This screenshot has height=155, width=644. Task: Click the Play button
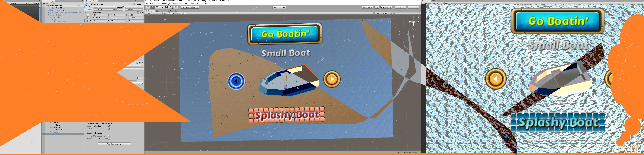click(275, 7)
